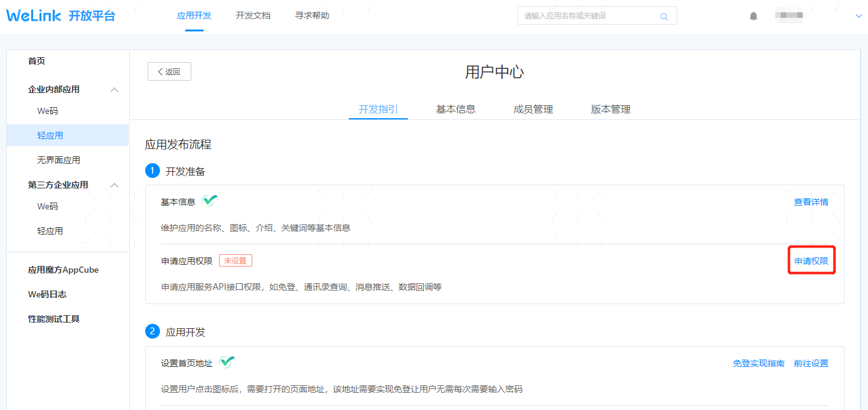The width and height of the screenshot is (868, 410).
Task: Open 性能测试工具 in the sidebar
Action: tap(54, 319)
